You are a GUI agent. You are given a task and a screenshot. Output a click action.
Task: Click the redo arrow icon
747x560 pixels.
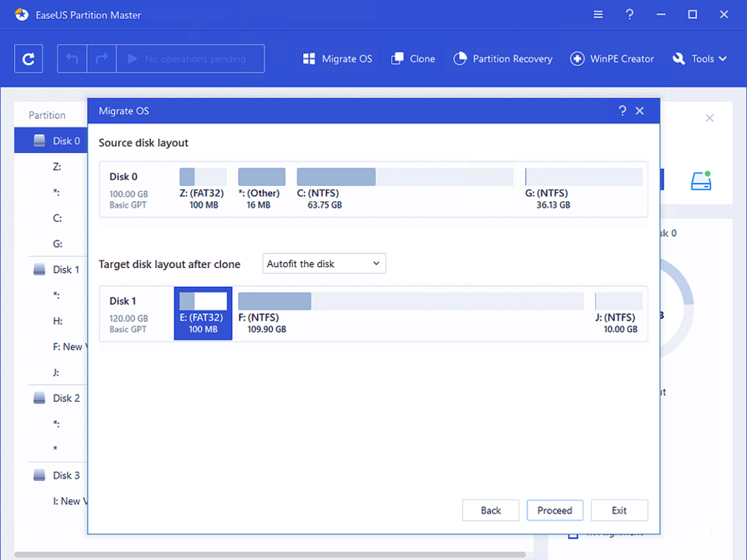(x=102, y=59)
